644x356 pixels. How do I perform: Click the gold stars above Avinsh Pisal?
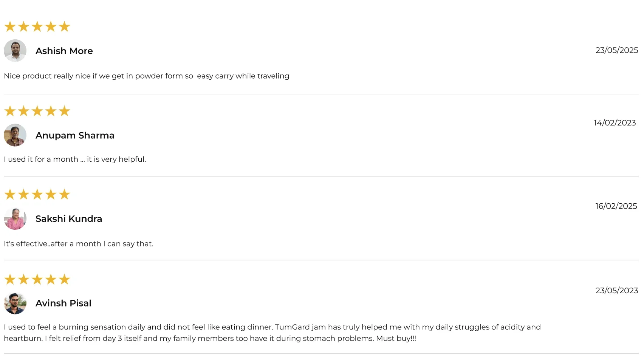pyautogui.click(x=37, y=279)
